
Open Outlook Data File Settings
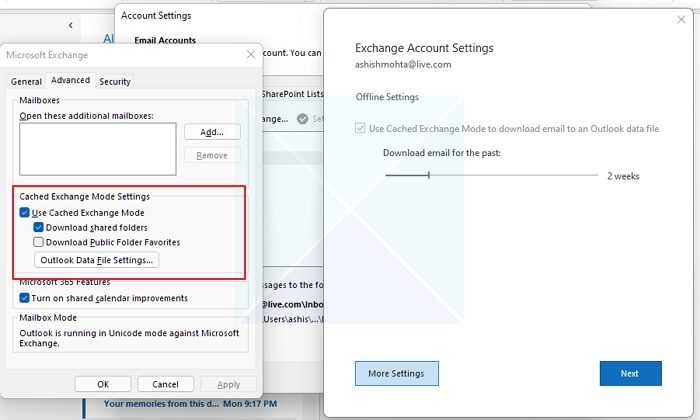(96, 260)
